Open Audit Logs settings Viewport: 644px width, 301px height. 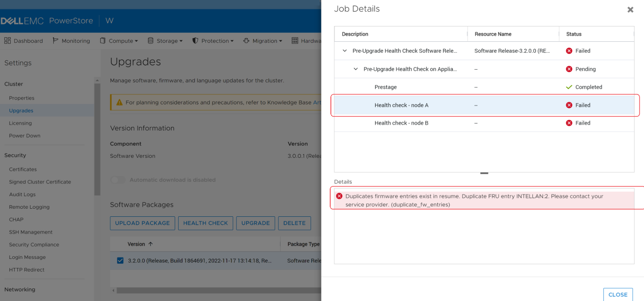pos(22,195)
